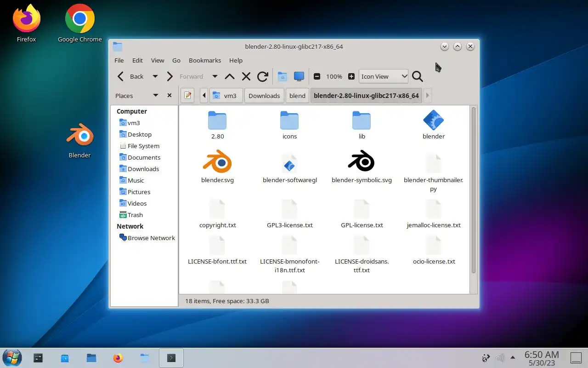Open Blender desktop shortcut
588x368 pixels.
(79, 141)
